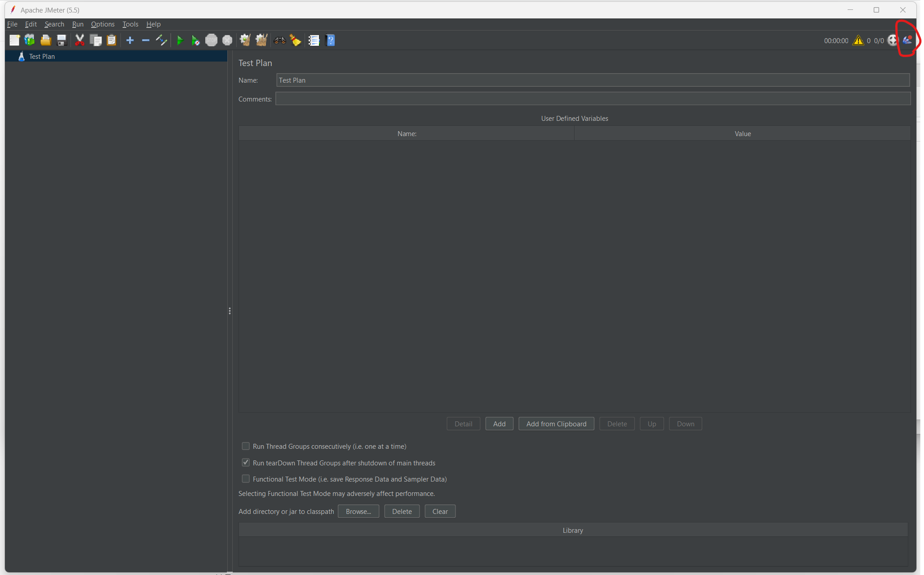Click Delete button next to Browse
This screenshot has height=575, width=924.
(x=402, y=511)
